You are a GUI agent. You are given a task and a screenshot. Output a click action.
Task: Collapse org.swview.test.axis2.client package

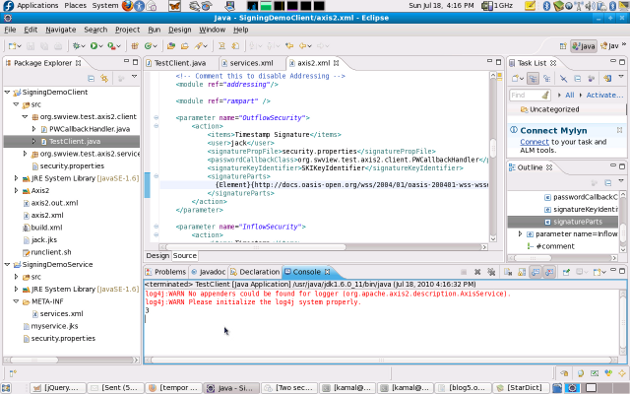(25, 116)
